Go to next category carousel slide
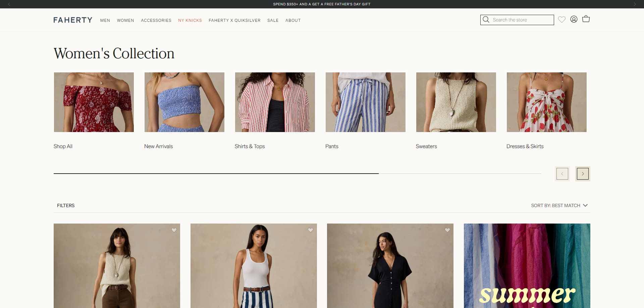Viewport: 644px width, 308px height. pyautogui.click(x=583, y=174)
